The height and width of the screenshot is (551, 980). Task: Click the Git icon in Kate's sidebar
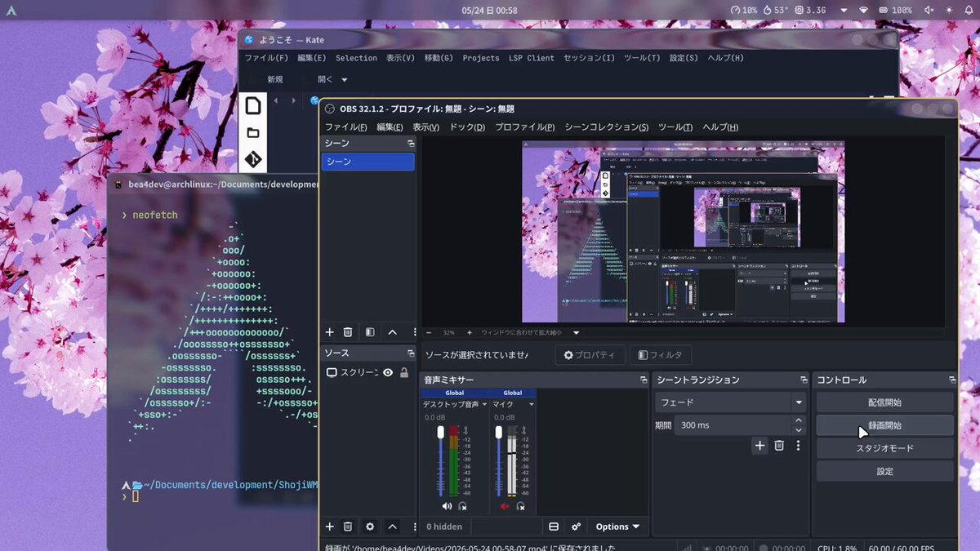[253, 159]
